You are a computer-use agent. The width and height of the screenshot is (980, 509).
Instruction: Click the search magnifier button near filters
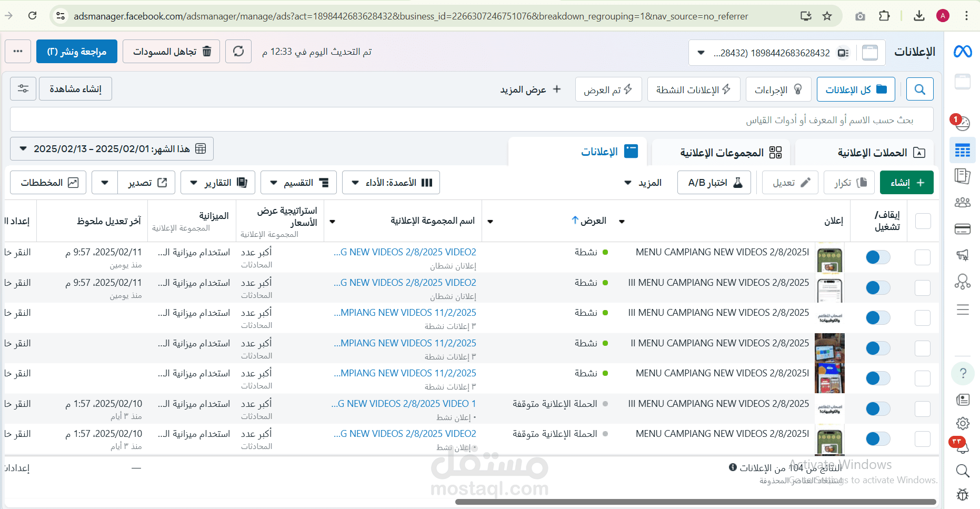919,89
